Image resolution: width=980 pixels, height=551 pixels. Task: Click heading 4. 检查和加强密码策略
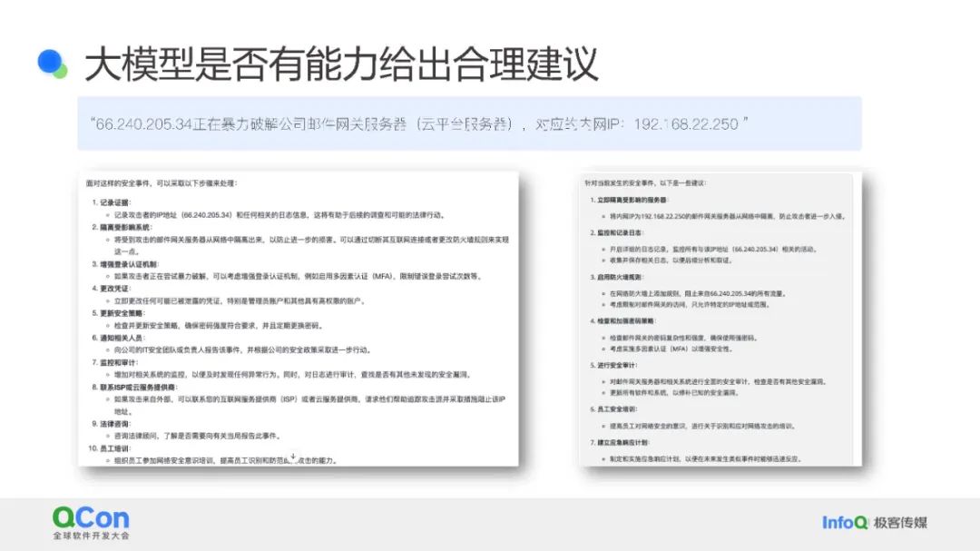point(622,320)
